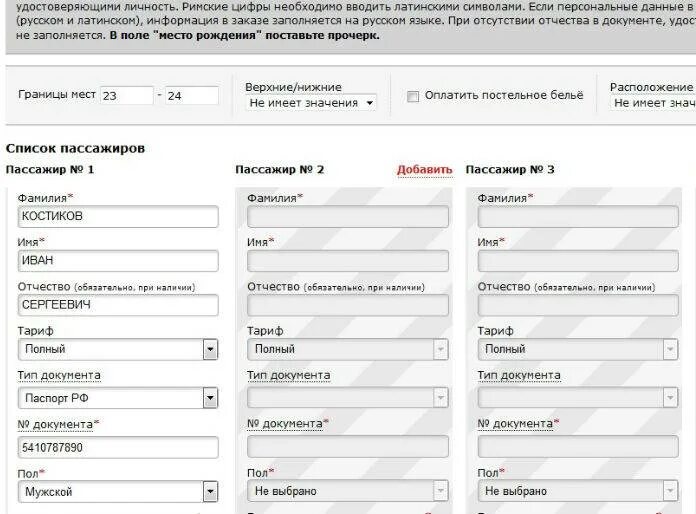Viewport: 696px width, 514px height.
Task: Click passenger 3 'Фамилия' field
Action: pyautogui.click(x=578, y=217)
